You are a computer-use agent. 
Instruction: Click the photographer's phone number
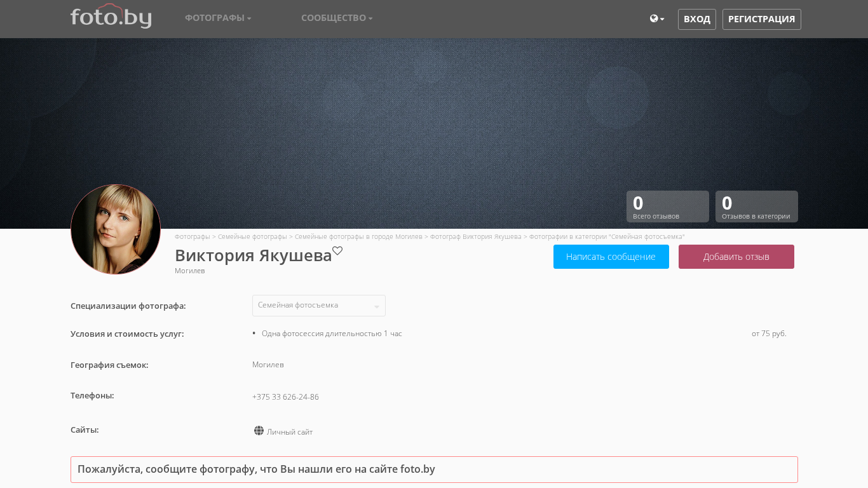[285, 397]
